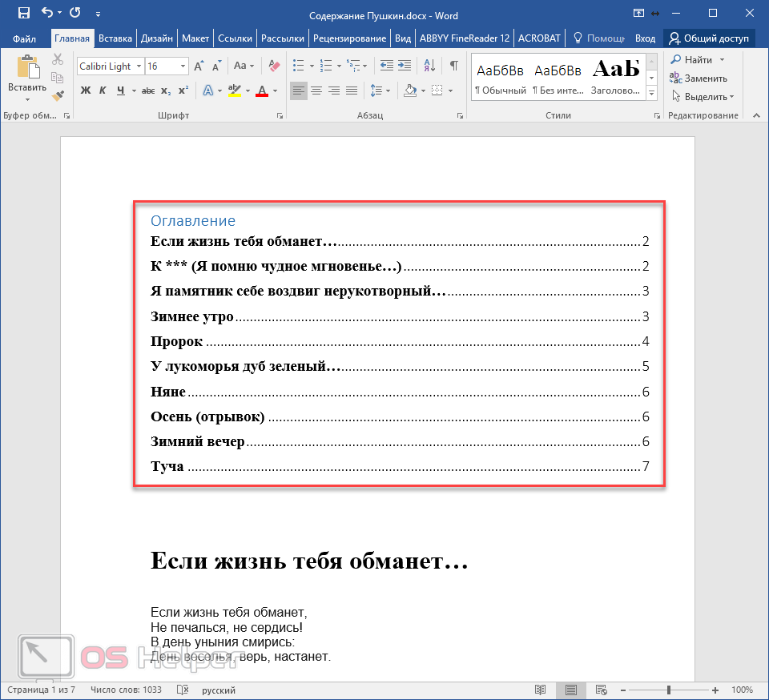The width and height of the screenshot is (769, 700).
Task: Click the Center alignment icon
Action: pos(316,91)
